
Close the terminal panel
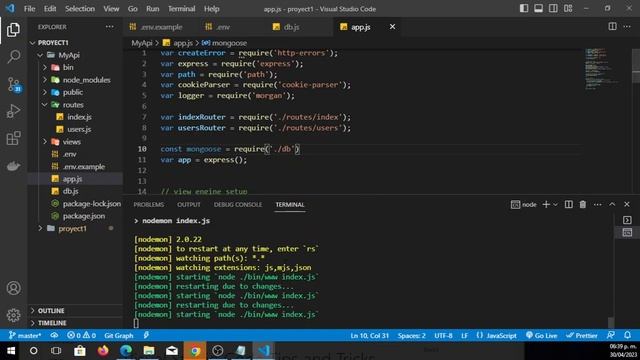pyautogui.click(x=627, y=204)
